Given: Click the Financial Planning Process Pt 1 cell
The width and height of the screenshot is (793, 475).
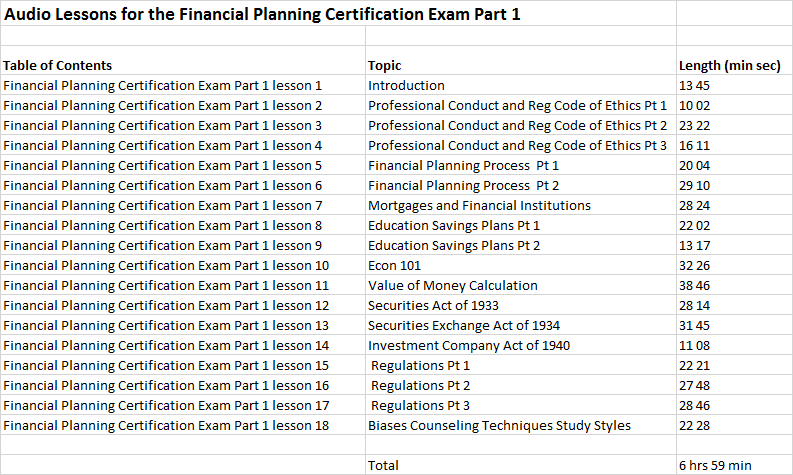Looking at the screenshot, I should point(464,165).
